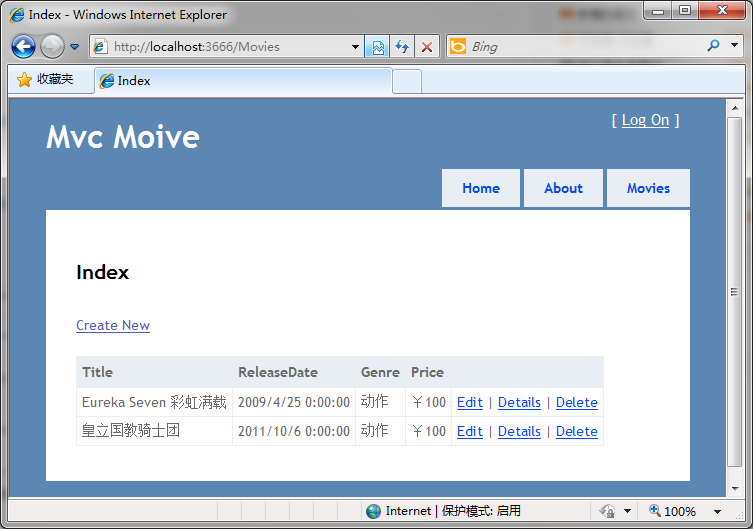Open the Home menu tab

pos(481,188)
